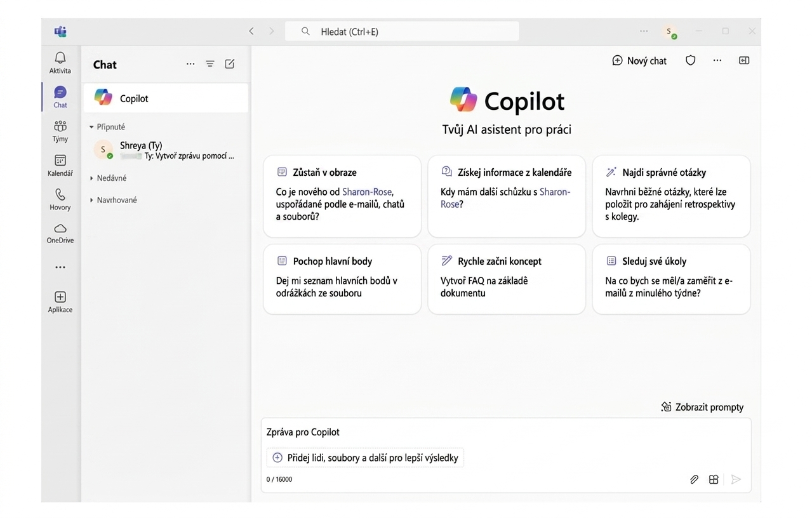Attach a file with paperclip icon
The height and width of the screenshot is (518, 812).
click(694, 479)
